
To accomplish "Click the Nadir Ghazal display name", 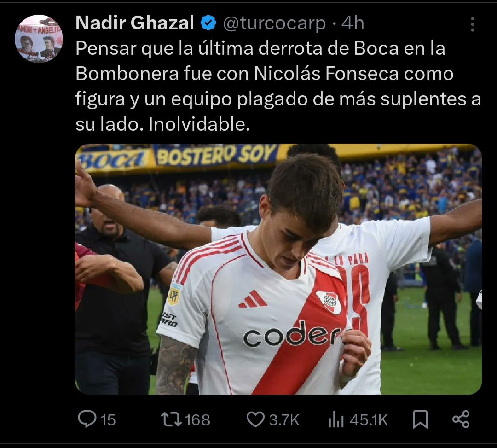I will [x=135, y=23].
